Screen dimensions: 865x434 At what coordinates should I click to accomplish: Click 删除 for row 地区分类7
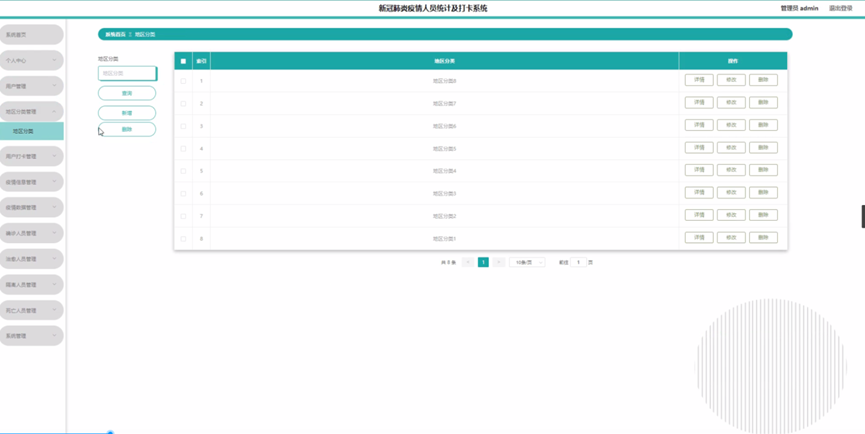(x=763, y=103)
